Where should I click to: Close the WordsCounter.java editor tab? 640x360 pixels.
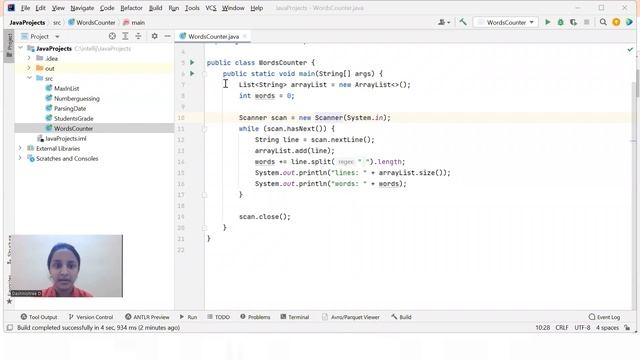(x=244, y=36)
